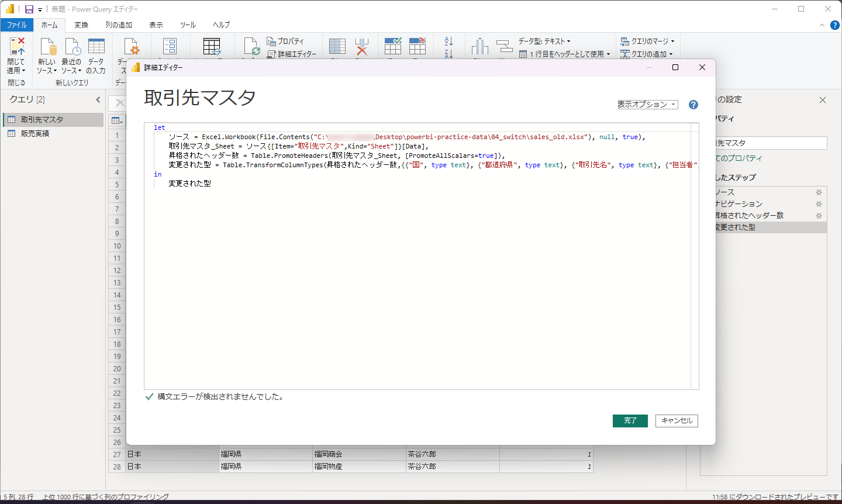Open the quick access toolbar customize dropdown
The height and width of the screenshot is (504, 842).
pos(40,9)
